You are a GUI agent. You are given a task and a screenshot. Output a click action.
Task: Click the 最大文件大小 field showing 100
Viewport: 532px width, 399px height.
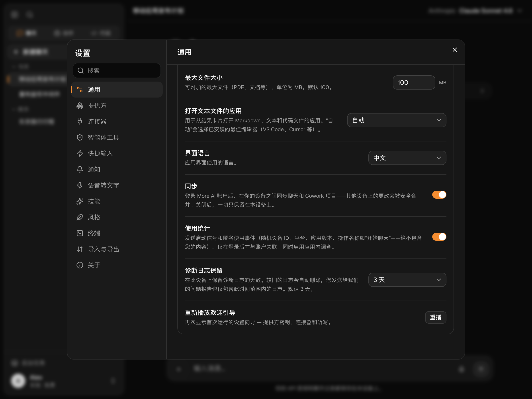coord(414,82)
